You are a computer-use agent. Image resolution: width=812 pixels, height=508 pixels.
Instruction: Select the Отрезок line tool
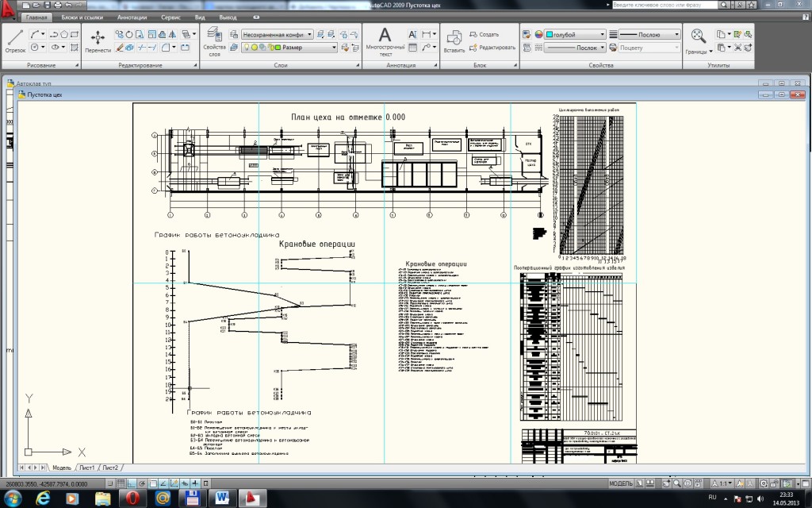(x=15, y=40)
